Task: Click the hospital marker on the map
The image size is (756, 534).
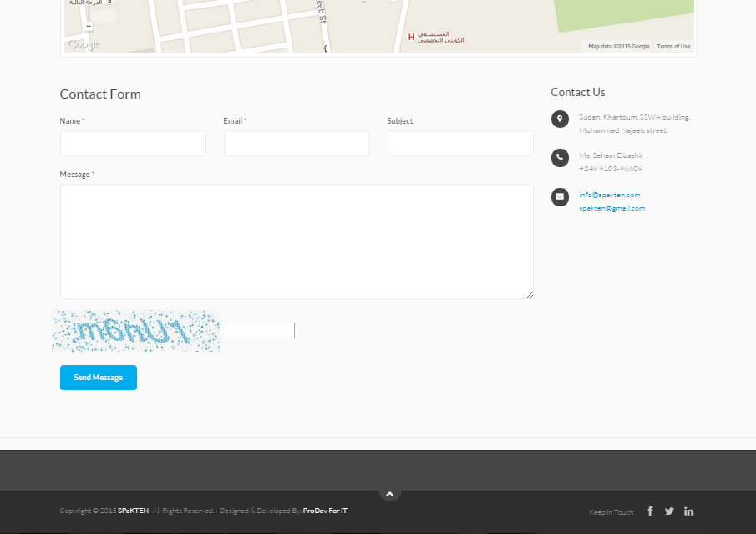Action: [410, 38]
